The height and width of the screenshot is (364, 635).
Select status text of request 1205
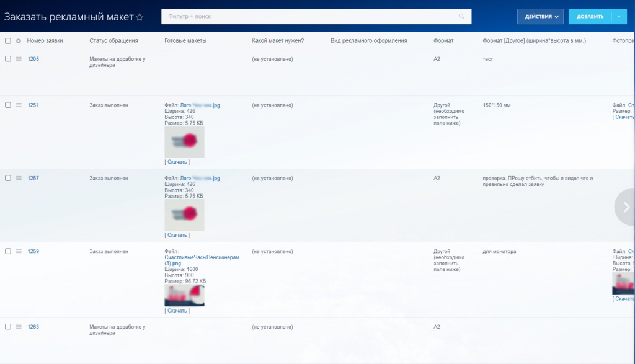pyautogui.click(x=117, y=62)
